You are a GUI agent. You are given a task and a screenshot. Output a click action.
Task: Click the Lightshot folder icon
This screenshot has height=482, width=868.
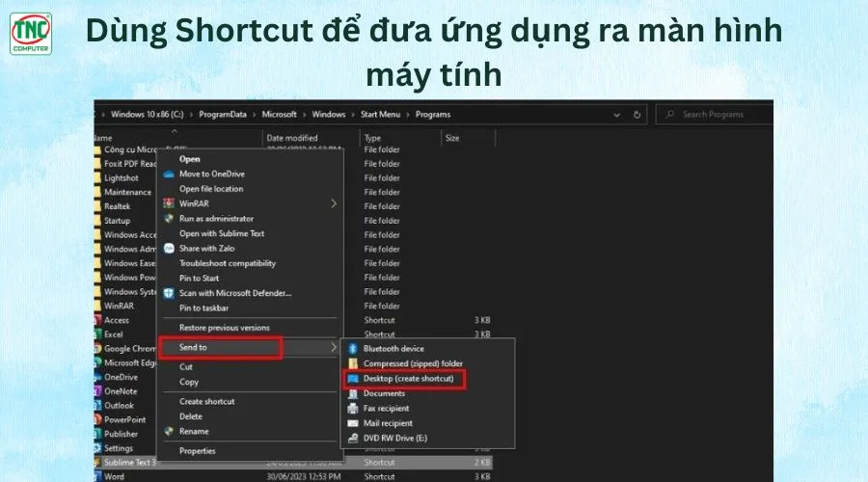tap(97, 178)
